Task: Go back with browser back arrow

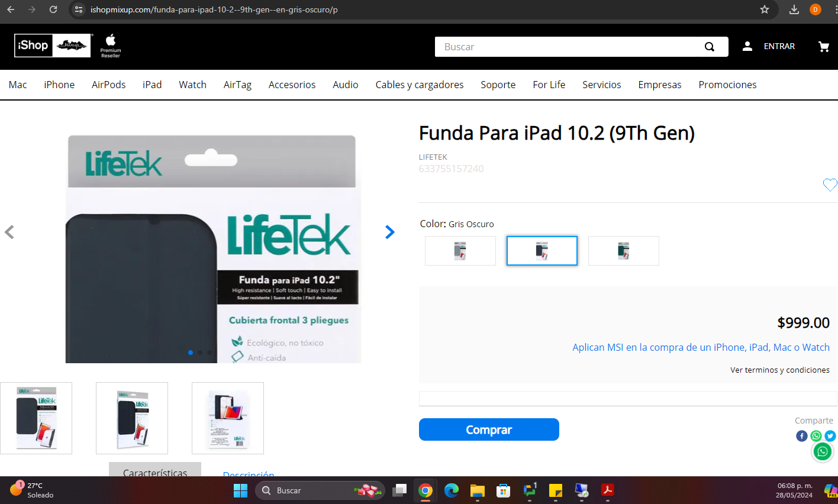Action: click(x=11, y=9)
